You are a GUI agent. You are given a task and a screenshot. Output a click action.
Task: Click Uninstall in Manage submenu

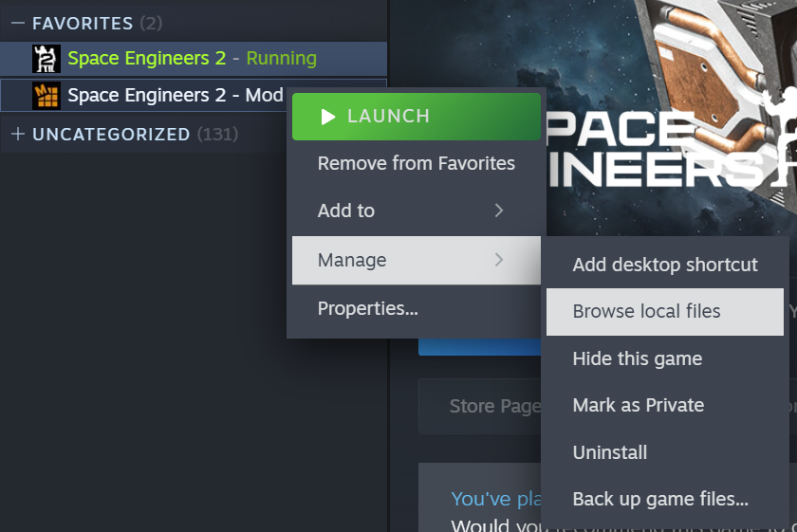point(665,452)
